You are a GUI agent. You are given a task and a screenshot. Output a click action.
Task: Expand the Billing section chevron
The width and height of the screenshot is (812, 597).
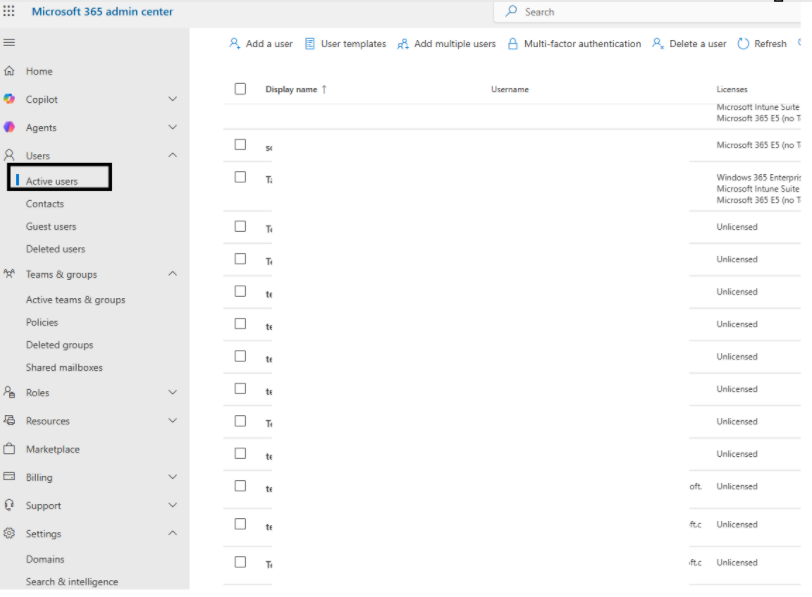173,477
